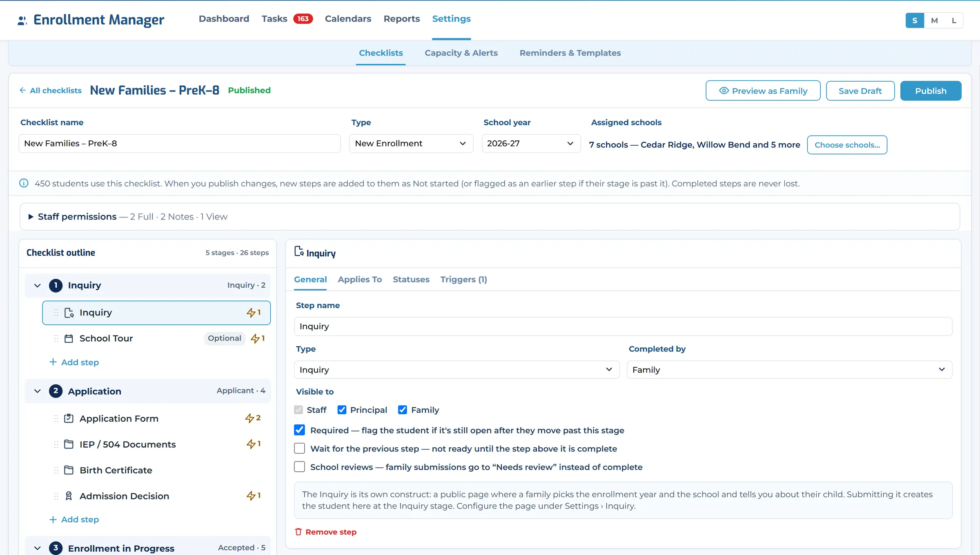Image resolution: width=980 pixels, height=555 pixels.
Task: Click the trigger lightning icon on Admission Decision
Action: coord(251,496)
